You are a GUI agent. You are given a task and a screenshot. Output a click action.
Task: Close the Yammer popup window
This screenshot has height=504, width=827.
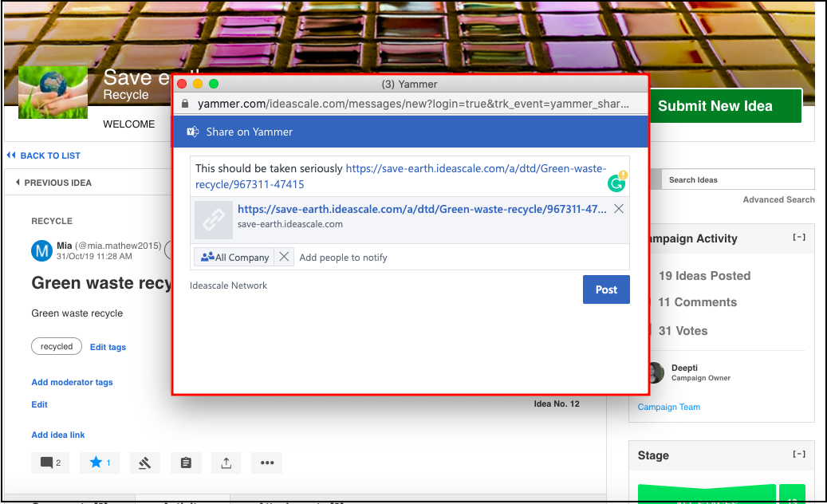pos(182,84)
